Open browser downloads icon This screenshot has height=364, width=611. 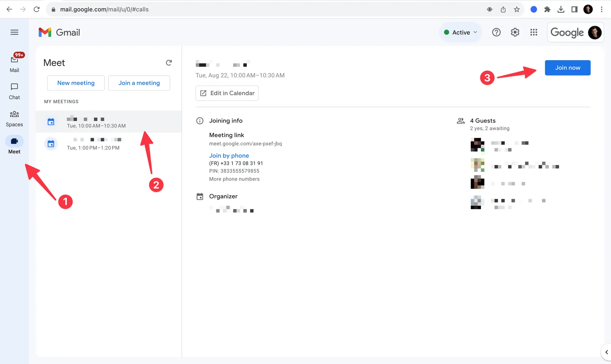click(561, 9)
